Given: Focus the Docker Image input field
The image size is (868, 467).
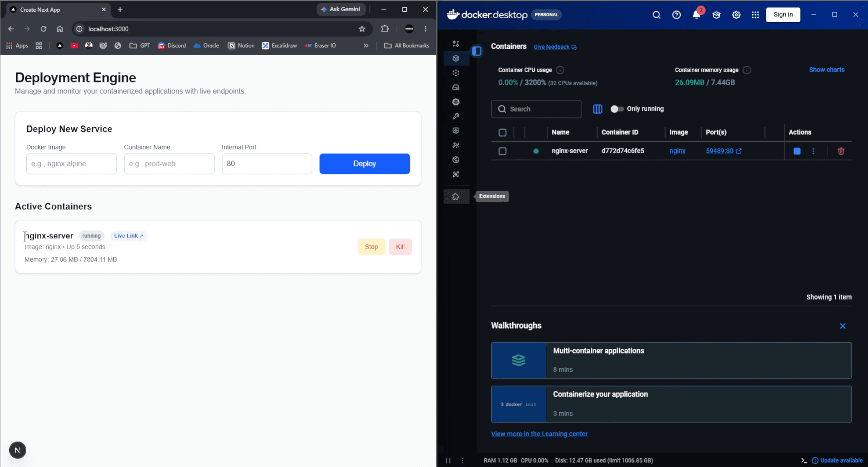Looking at the screenshot, I should tap(71, 164).
